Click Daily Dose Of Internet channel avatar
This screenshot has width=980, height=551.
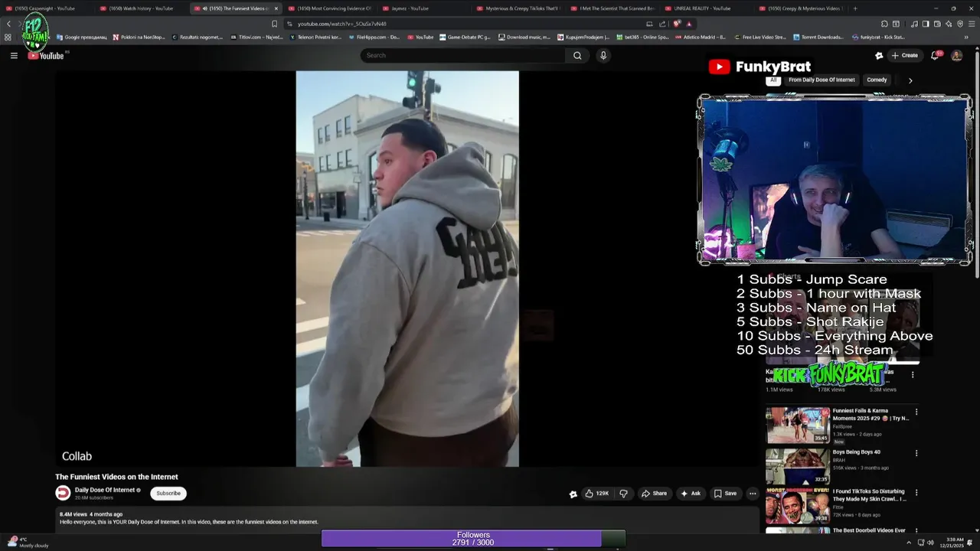point(63,494)
